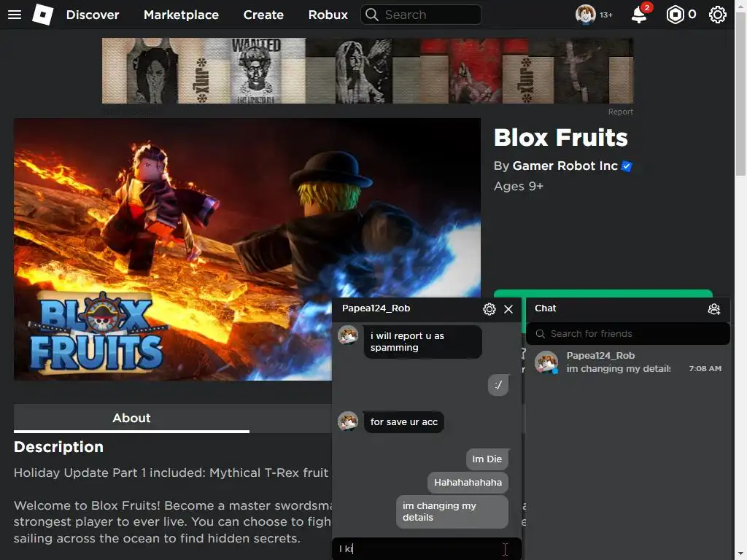Click the avatar beside 'i will report u as spamming'
The width and height of the screenshot is (747, 560).
point(348,335)
